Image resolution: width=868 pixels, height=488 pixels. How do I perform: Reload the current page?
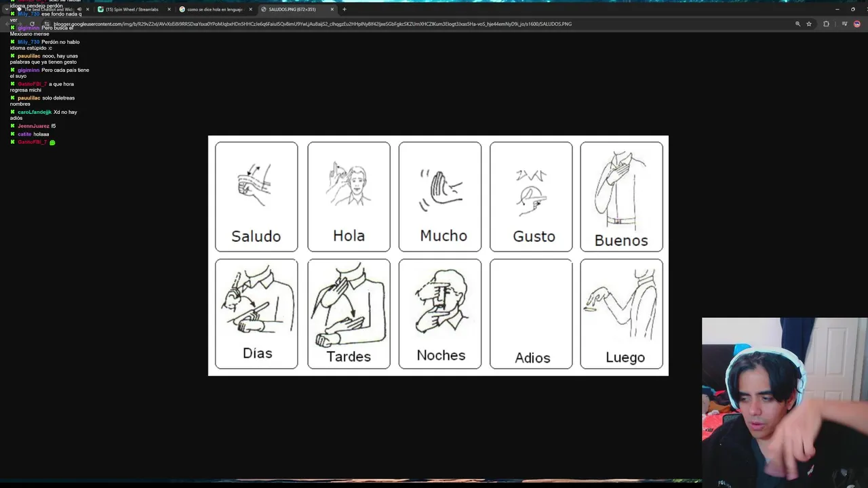(32, 24)
